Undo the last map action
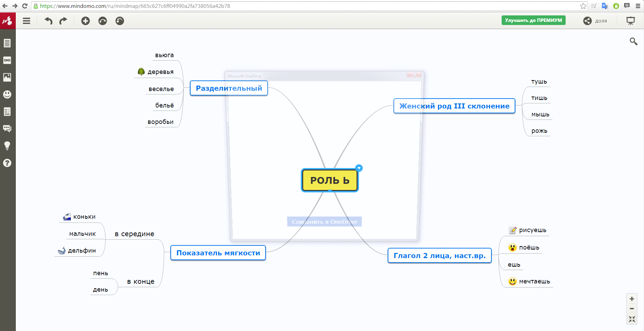Screen dimensions: 644x331 48,21
